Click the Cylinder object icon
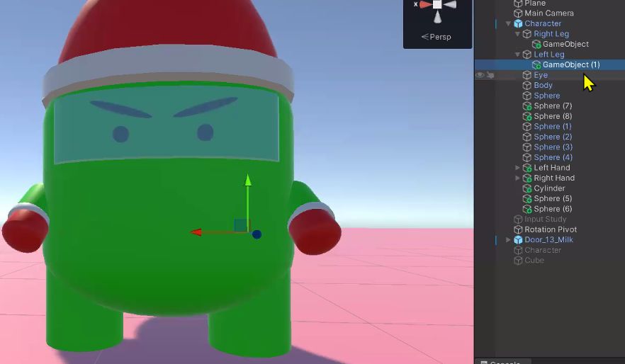Viewport: 625px width, 364px height. tap(527, 188)
